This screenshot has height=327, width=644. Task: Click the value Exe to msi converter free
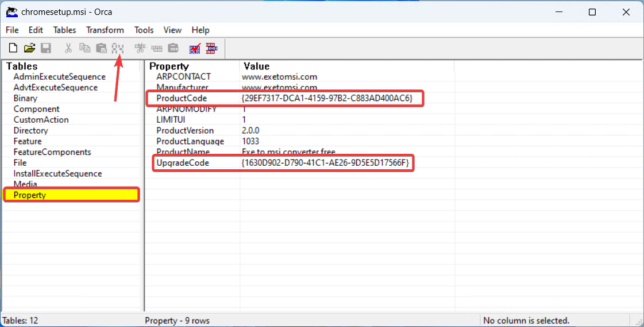point(288,152)
